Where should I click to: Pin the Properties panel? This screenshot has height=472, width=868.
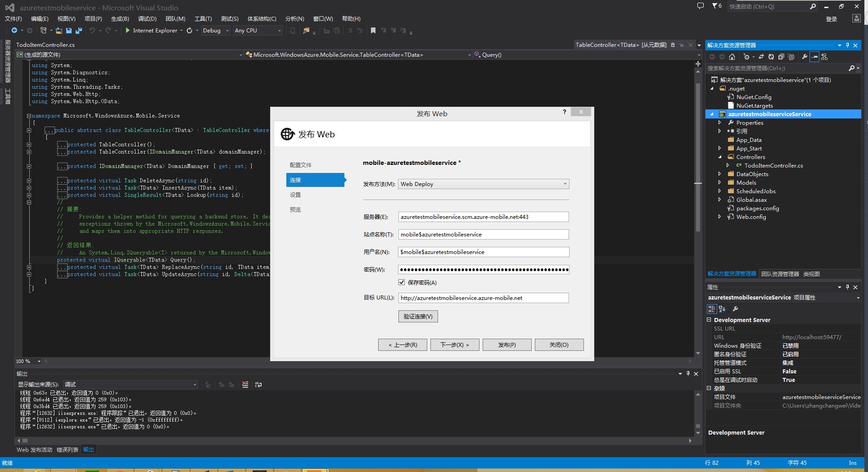pyautogui.click(x=847, y=287)
